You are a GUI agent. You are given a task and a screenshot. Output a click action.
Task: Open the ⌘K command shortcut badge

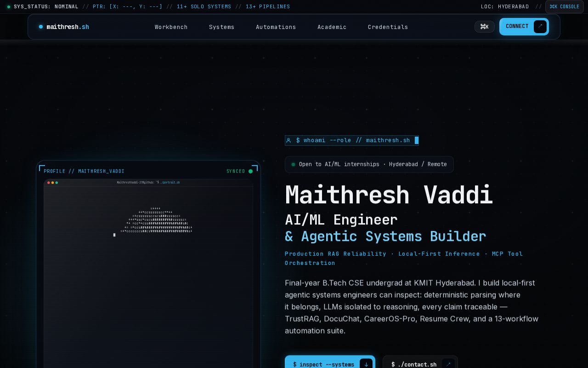pos(484,27)
